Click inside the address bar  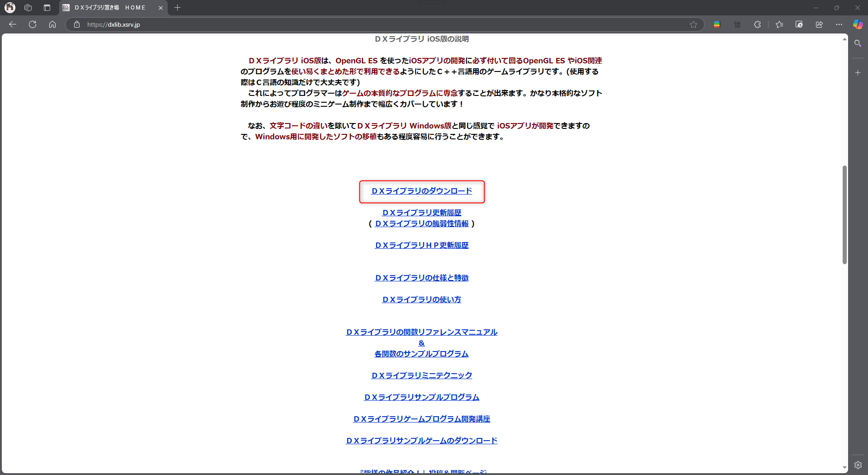pos(316,24)
